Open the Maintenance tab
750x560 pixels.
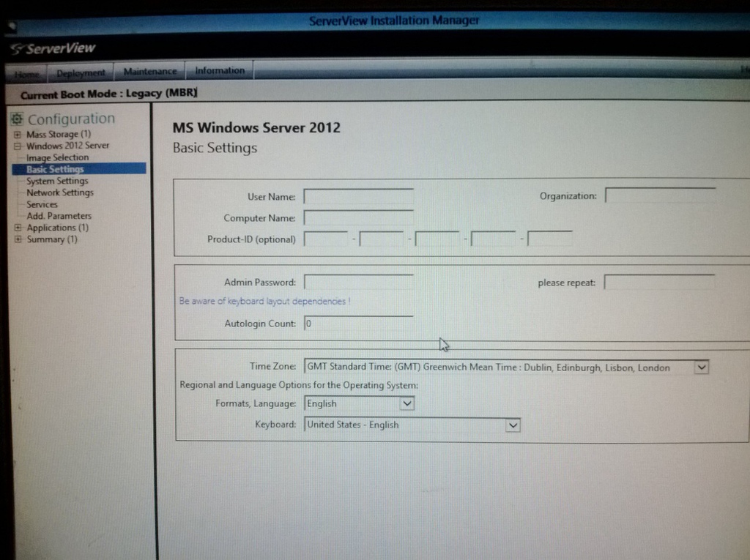point(149,71)
